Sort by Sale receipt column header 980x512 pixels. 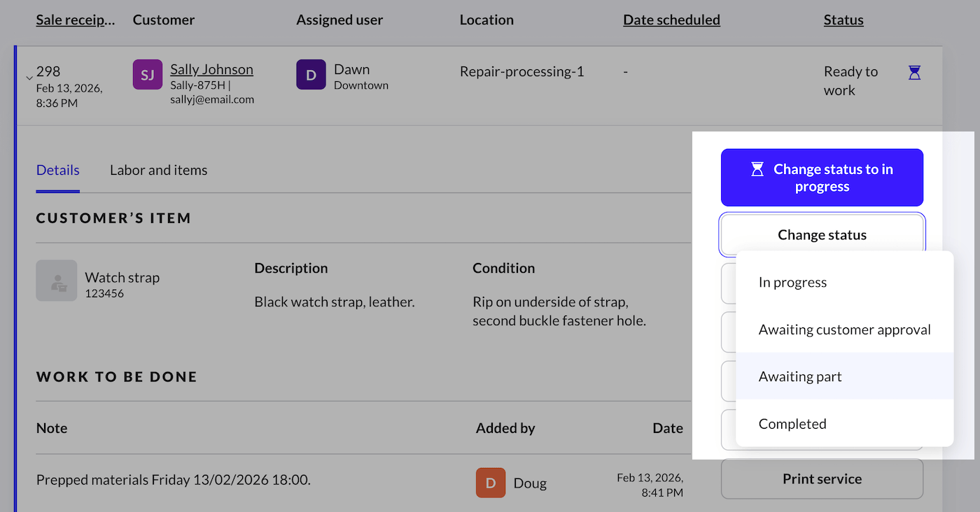pyautogui.click(x=76, y=20)
